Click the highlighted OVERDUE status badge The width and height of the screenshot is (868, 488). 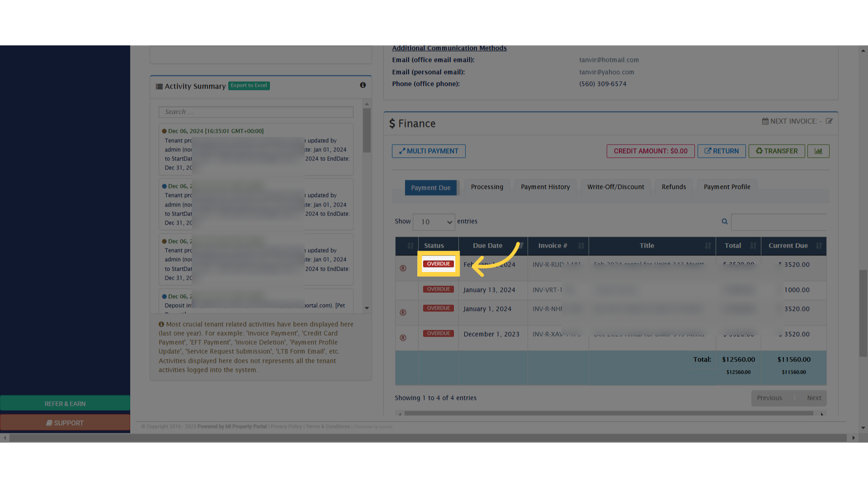tap(438, 264)
